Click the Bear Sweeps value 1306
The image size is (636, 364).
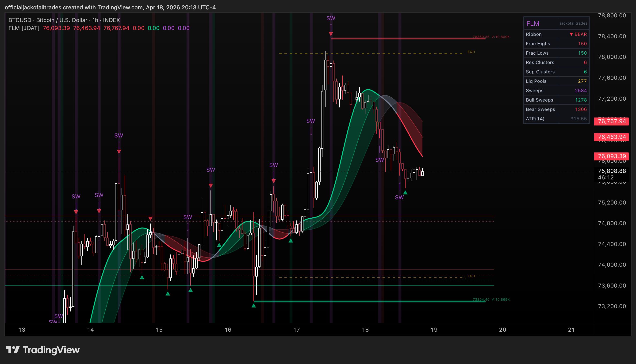pos(581,109)
